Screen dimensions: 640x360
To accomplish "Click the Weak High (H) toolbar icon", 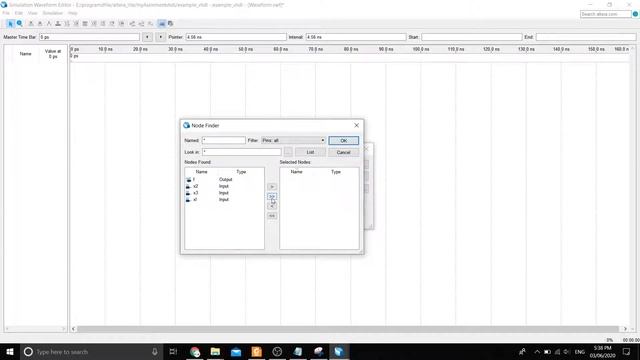I will click(76, 24).
